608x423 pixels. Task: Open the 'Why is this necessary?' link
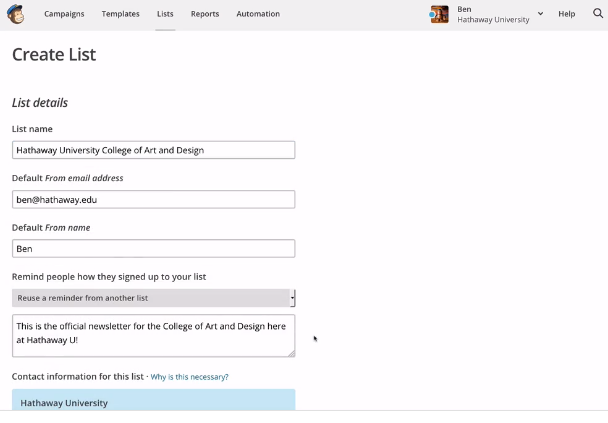(189, 377)
